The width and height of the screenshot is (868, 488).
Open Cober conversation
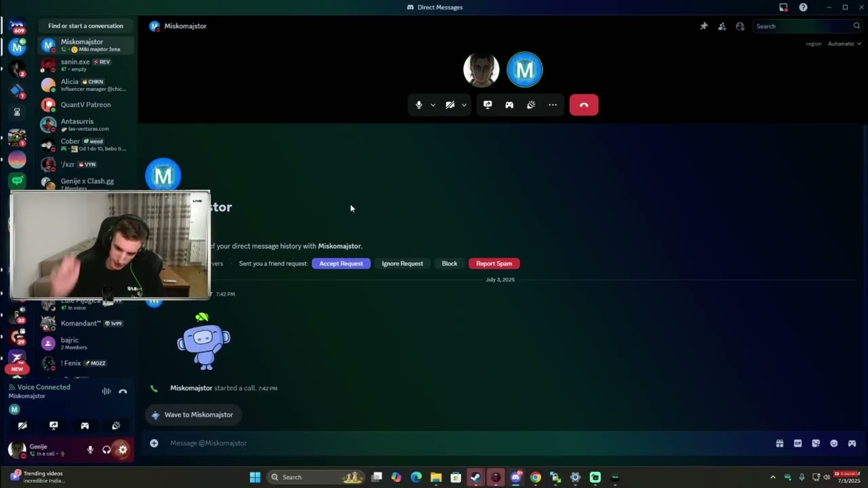pos(85,144)
